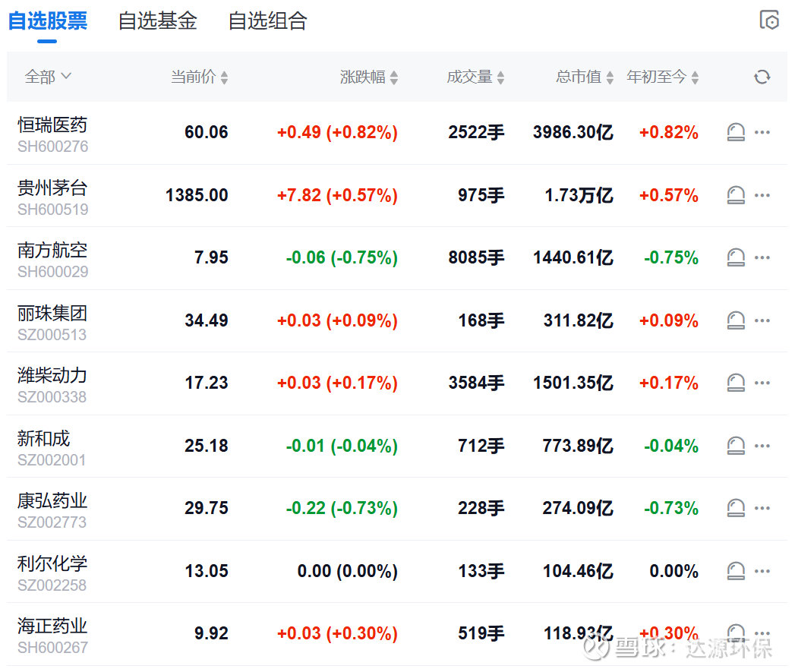
Task: Set a price alert for 新和成
Action: (x=736, y=446)
